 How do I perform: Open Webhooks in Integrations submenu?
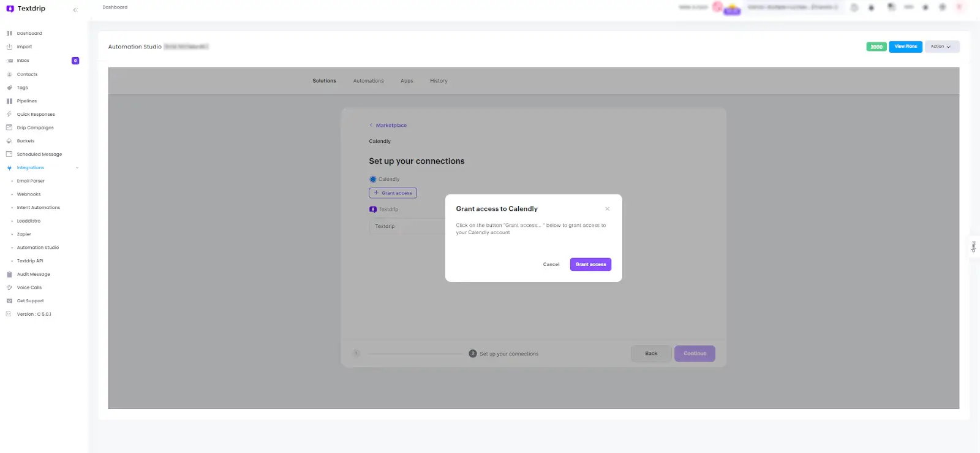(x=29, y=194)
